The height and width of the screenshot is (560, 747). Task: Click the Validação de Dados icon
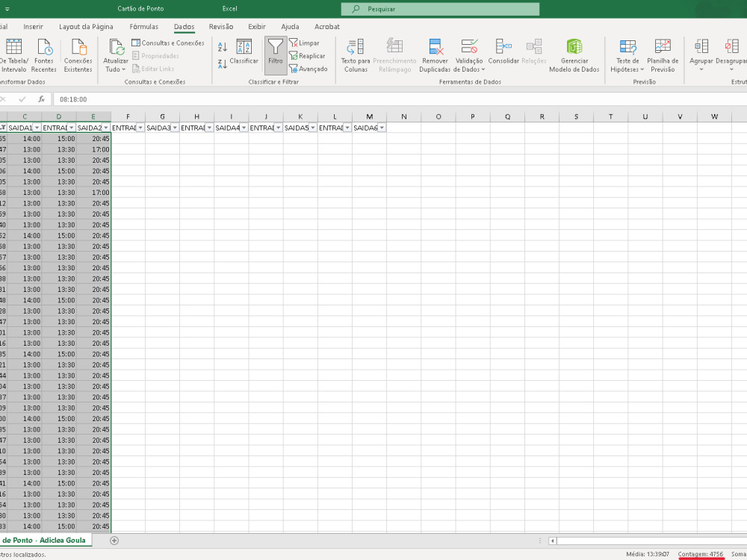click(469, 46)
